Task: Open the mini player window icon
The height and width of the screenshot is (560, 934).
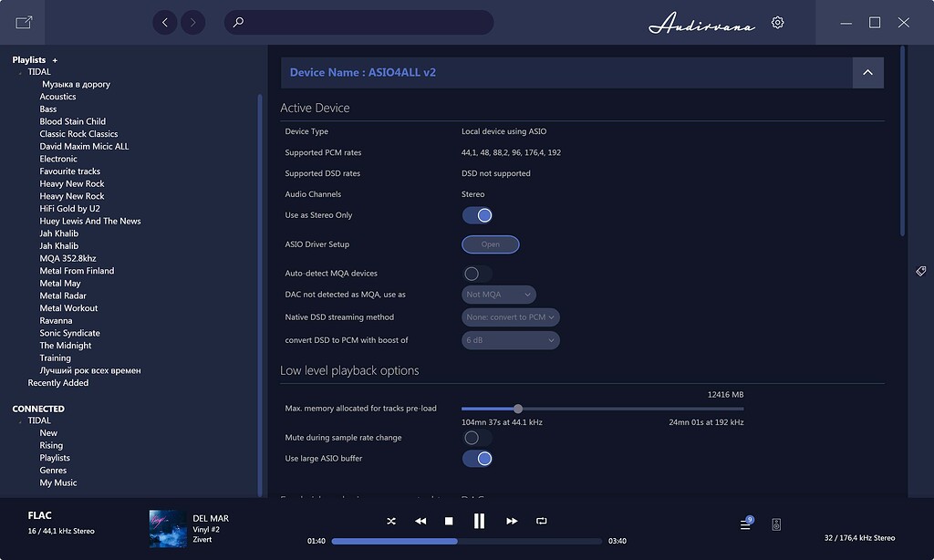Action: [x=24, y=23]
